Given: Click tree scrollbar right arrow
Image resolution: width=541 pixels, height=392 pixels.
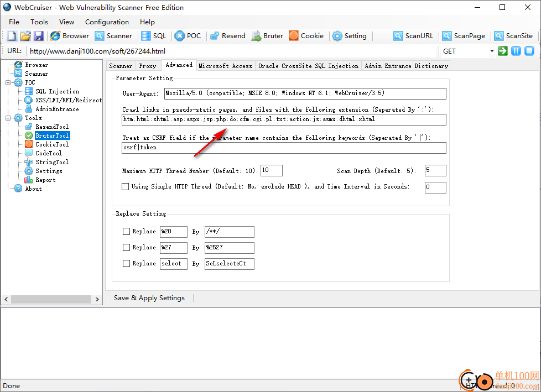Looking at the screenshot, I should pyautogui.click(x=97, y=299).
